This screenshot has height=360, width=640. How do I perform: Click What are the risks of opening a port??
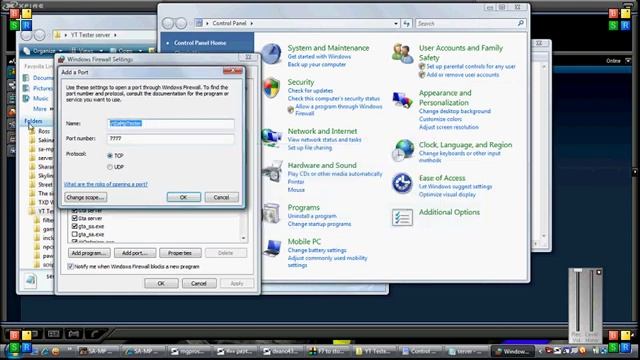pyautogui.click(x=106, y=184)
